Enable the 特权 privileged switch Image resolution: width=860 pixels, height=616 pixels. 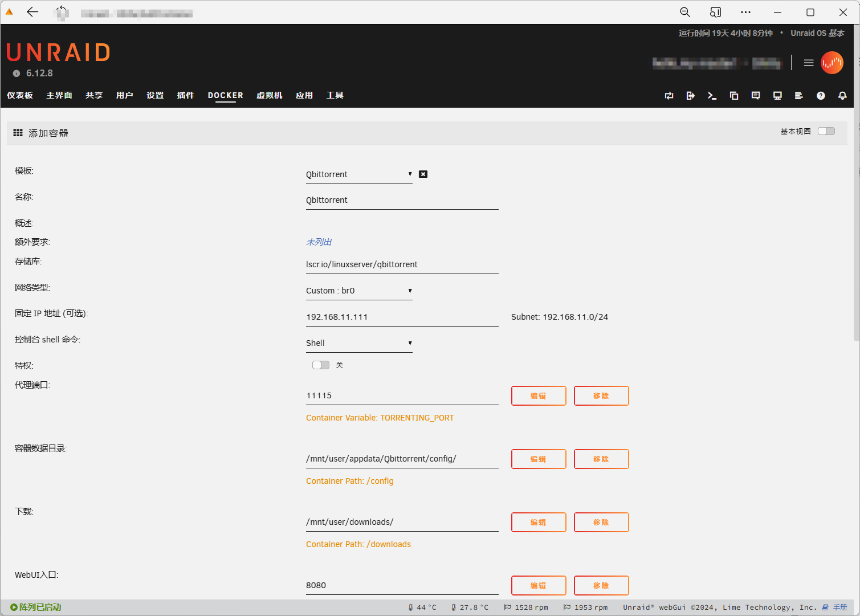pyautogui.click(x=320, y=365)
